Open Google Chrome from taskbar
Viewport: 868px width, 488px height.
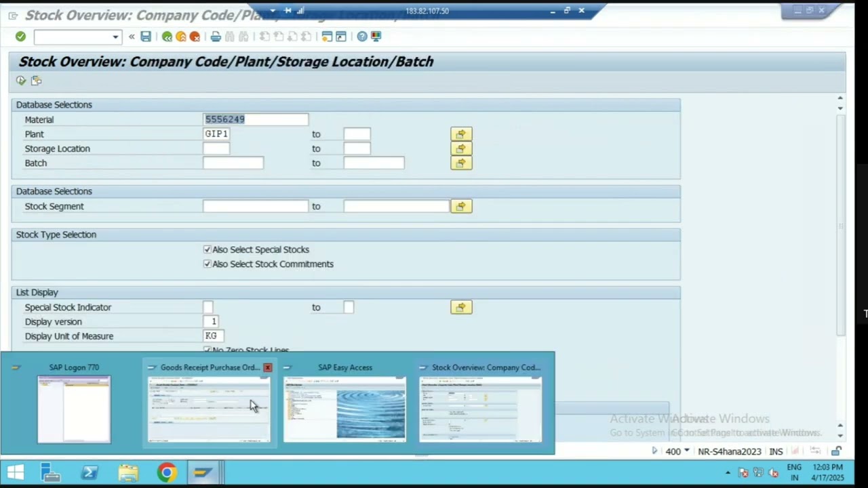(167, 472)
